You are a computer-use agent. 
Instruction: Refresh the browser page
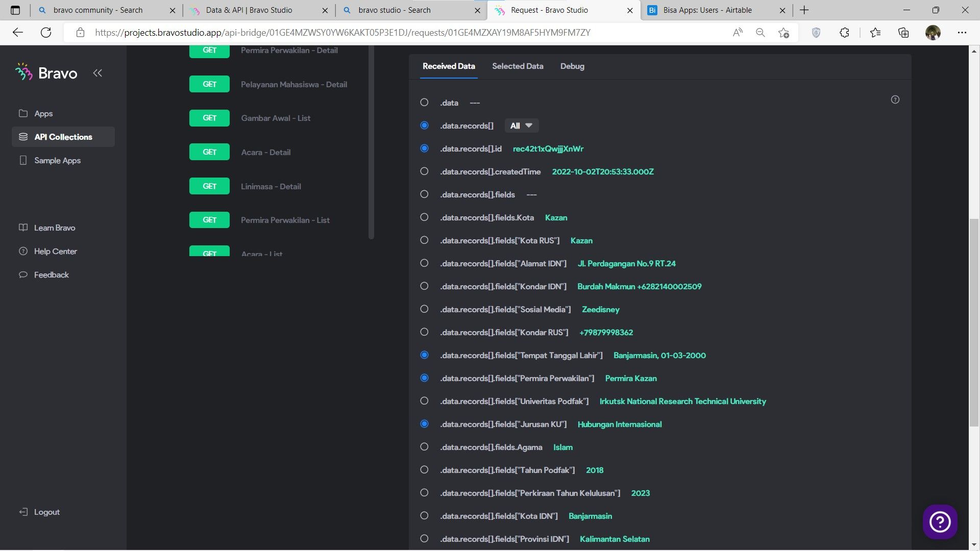tap(46, 33)
